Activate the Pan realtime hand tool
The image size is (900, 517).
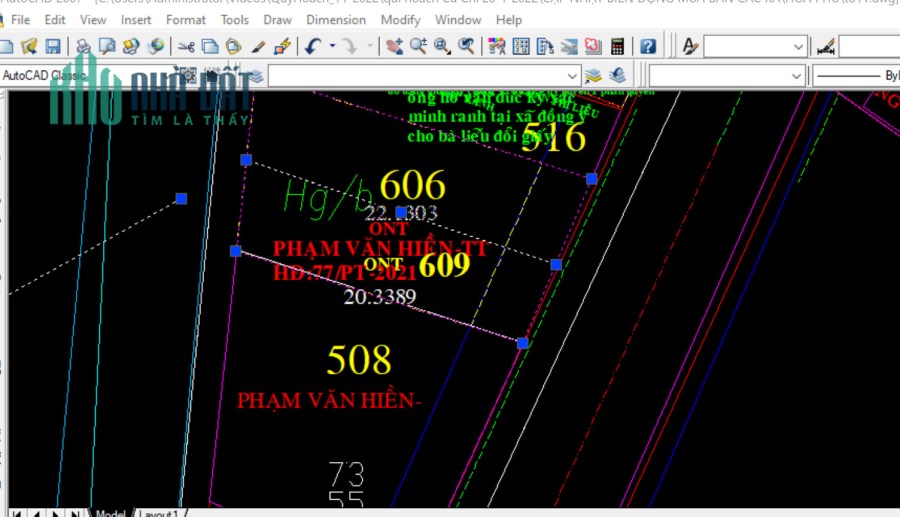(x=394, y=46)
